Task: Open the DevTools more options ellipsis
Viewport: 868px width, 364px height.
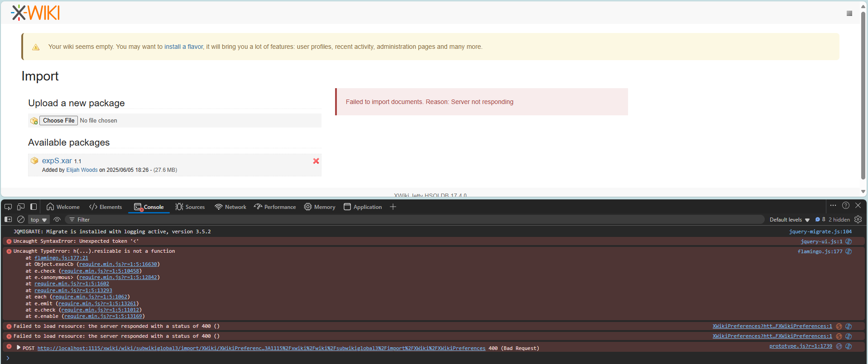Action: pos(833,205)
